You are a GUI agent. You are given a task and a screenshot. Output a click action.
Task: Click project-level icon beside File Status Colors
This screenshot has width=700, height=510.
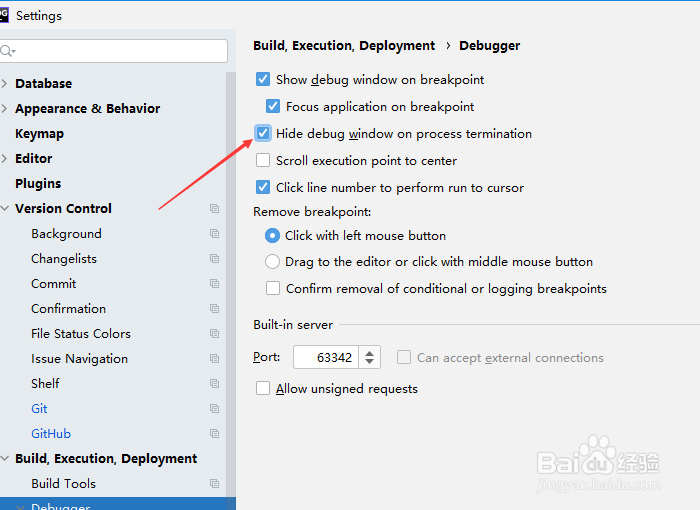214,334
